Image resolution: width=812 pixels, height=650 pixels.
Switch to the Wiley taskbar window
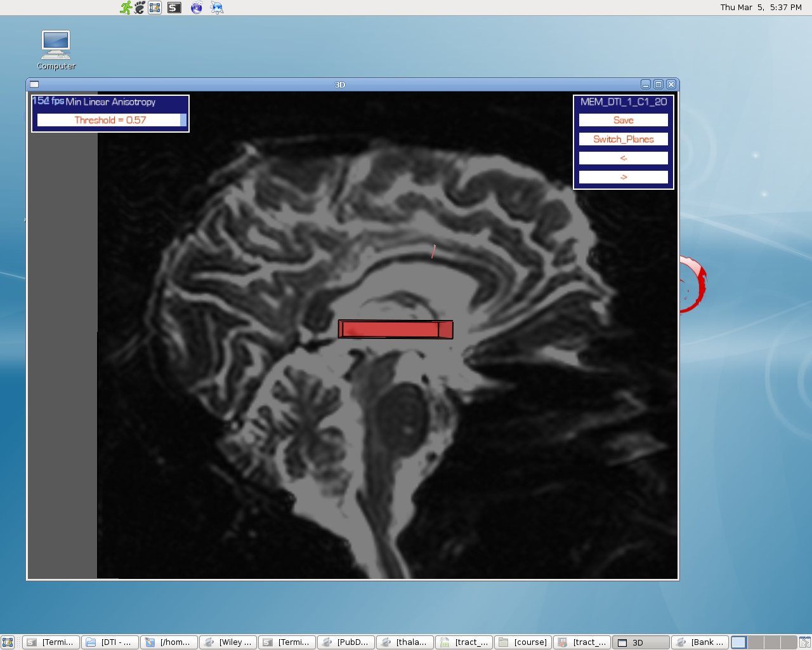(228, 642)
